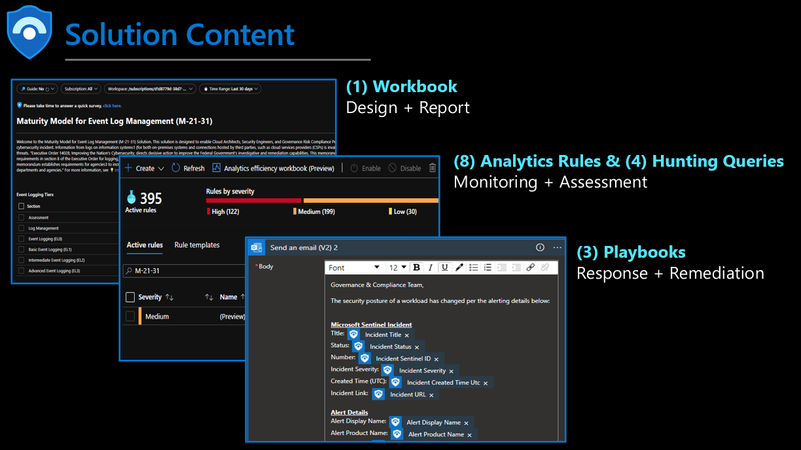
Task: Open the Font family dropdown
Action: tap(354, 268)
